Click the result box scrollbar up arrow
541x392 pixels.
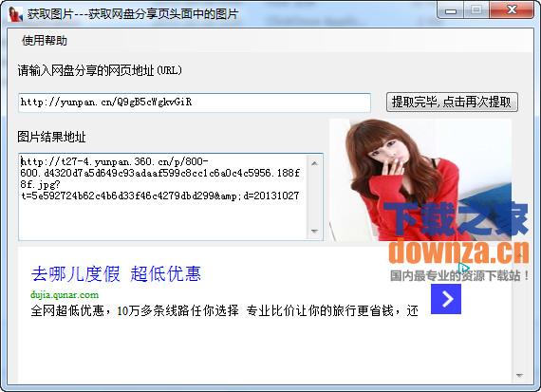[314, 163]
